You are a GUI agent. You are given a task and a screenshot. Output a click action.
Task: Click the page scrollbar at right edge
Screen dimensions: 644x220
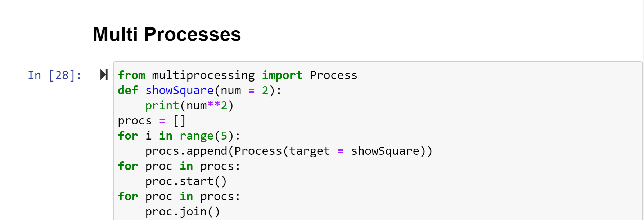point(643,61)
